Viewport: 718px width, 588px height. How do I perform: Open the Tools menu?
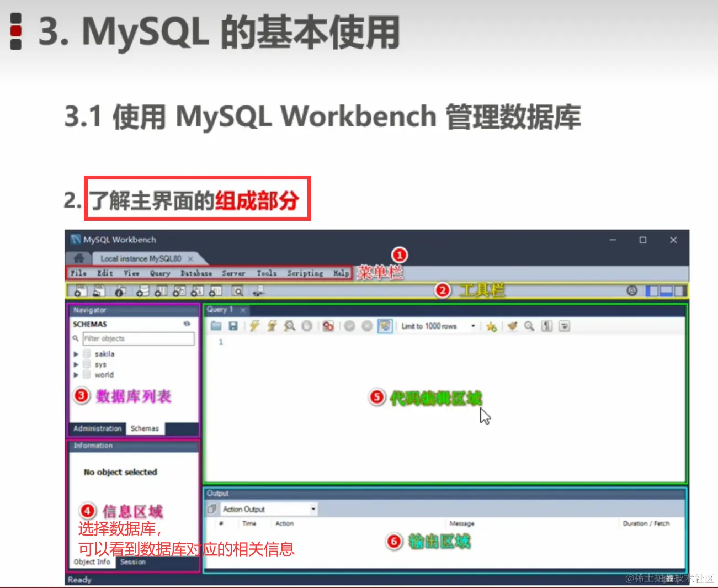[x=267, y=273]
